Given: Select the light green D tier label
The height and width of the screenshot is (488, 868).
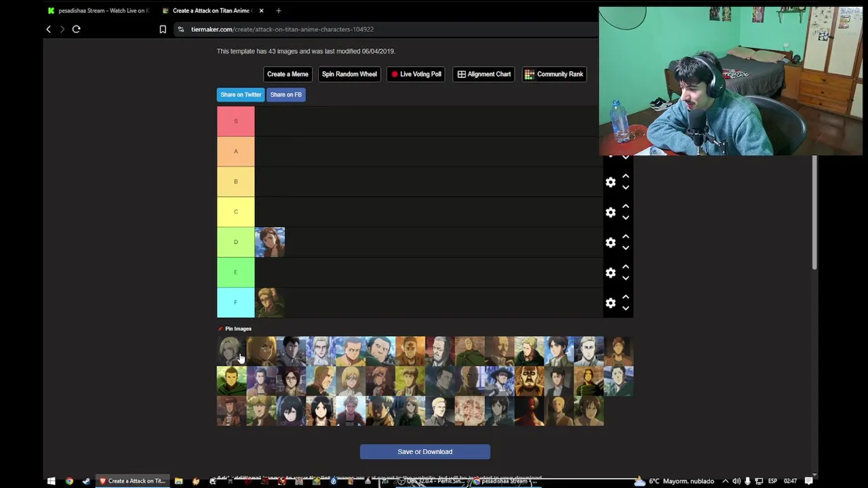Looking at the screenshot, I should tap(236, 242).
